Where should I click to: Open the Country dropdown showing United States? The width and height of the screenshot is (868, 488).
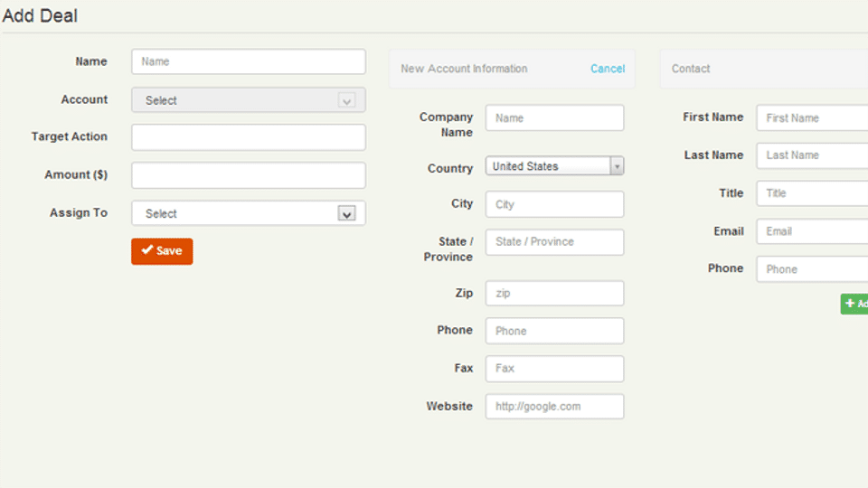[554, 166]
